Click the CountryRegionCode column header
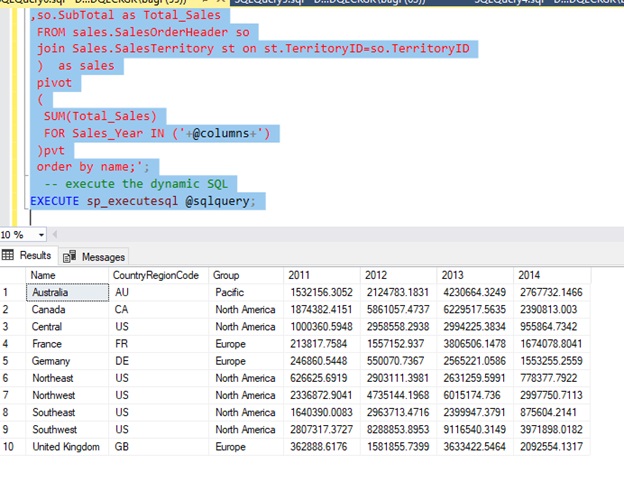The width and height of the screenshot is (624, 482). (x=158, y=275)
